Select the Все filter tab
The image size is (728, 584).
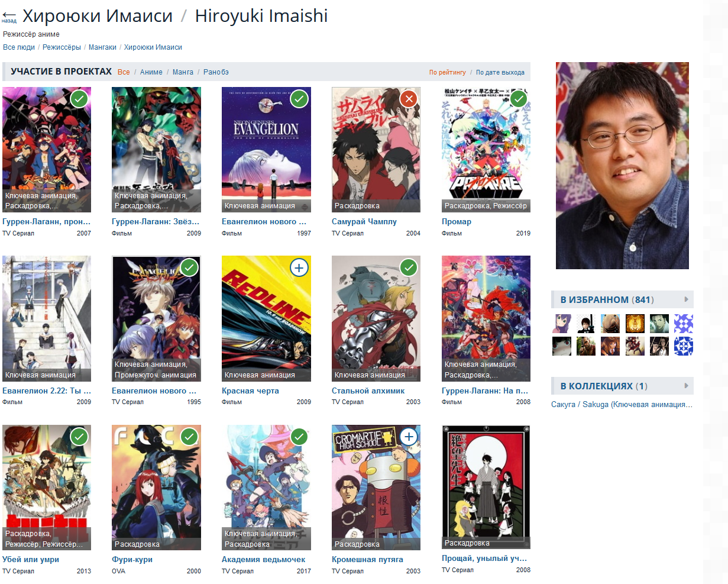[x=124, y=72]
